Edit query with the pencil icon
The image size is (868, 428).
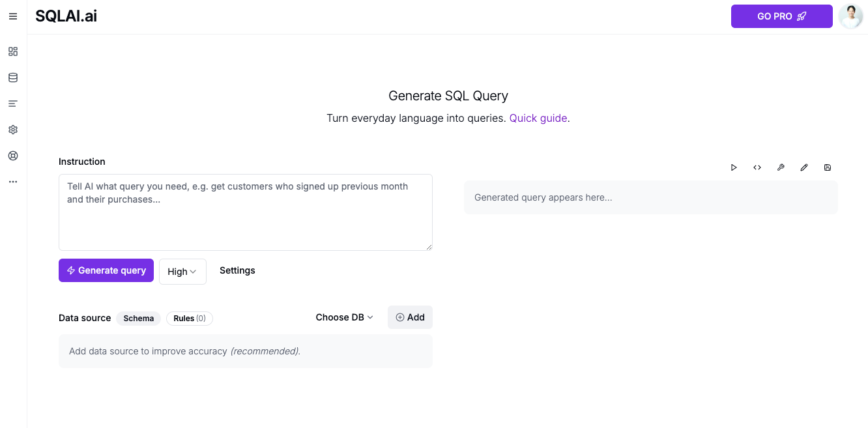pos(804,167)
